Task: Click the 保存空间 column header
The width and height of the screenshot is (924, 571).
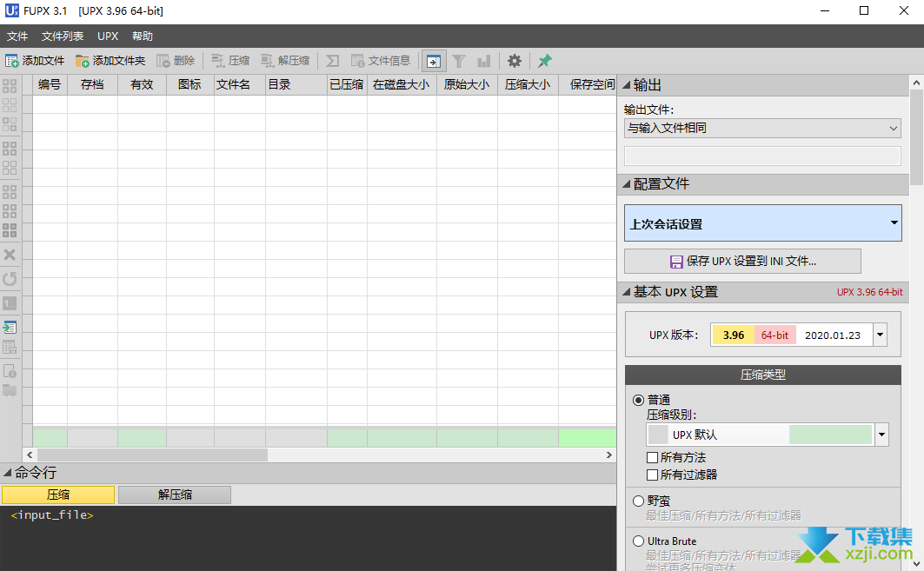Action: point(587,85)
